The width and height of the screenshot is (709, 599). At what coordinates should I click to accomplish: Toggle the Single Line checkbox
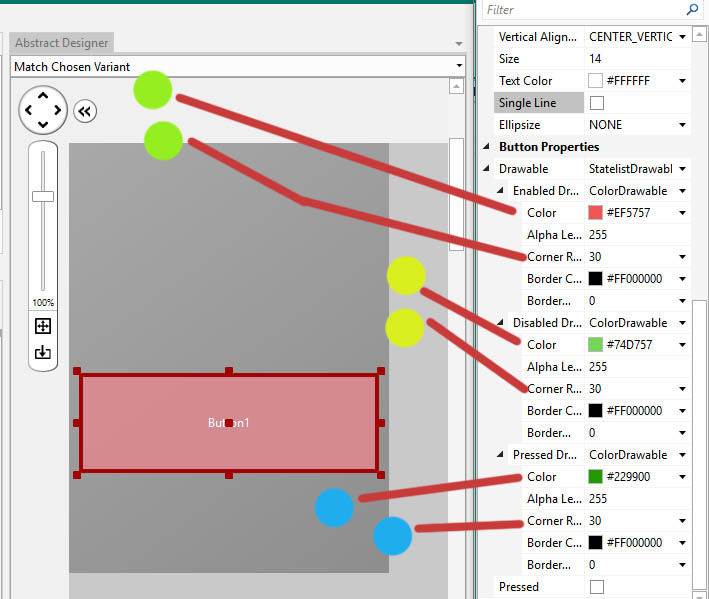(x=597, y=103)
